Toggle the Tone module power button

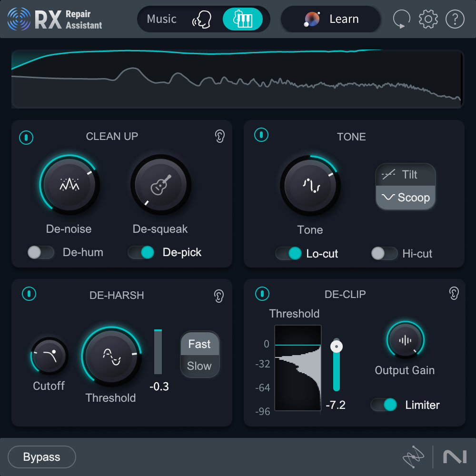pos(261,135)
